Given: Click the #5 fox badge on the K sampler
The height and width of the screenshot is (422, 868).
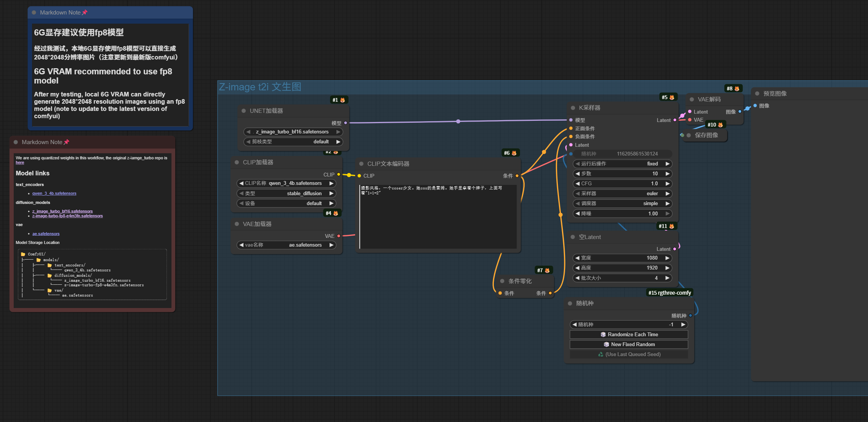Looking at the screenshot, I should point(668,97).
